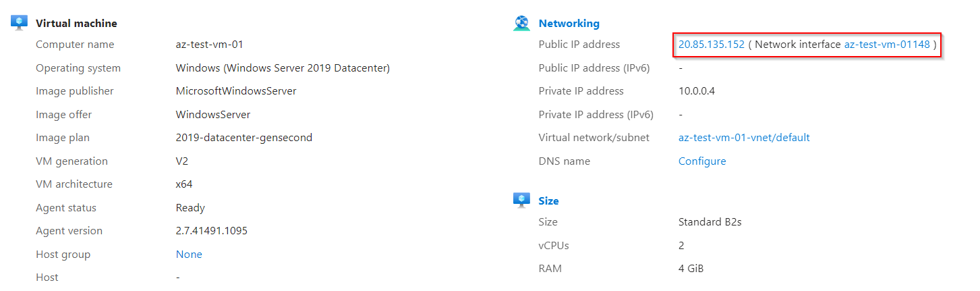Image resolution: width=980 pixels, height=291 pixels.
Task: Click the 4 GiB RAM value
Action: [691, 269]
